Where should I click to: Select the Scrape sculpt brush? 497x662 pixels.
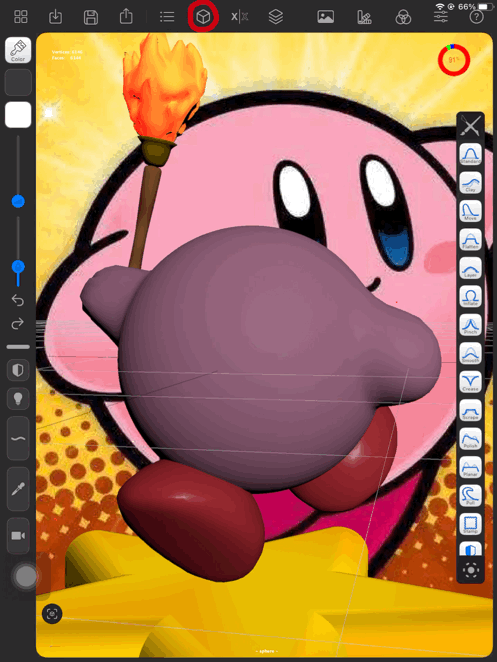point(470,410)
